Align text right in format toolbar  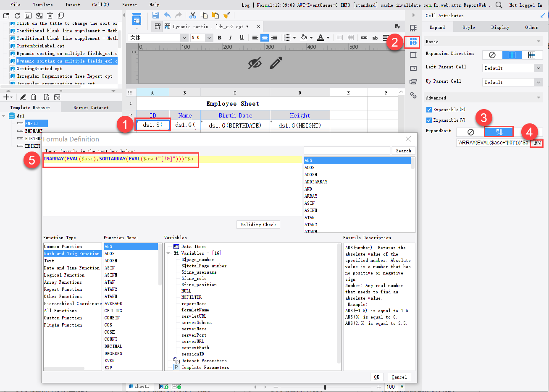[x=274, y=38]
